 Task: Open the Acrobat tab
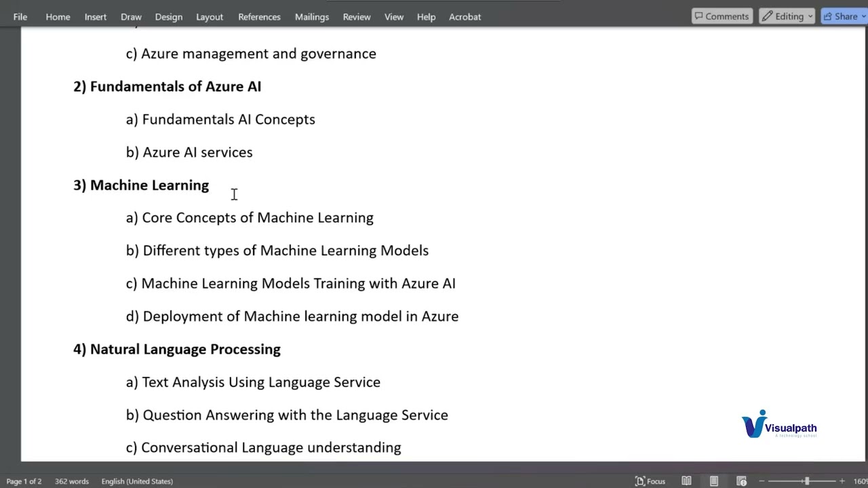[465, 17]
